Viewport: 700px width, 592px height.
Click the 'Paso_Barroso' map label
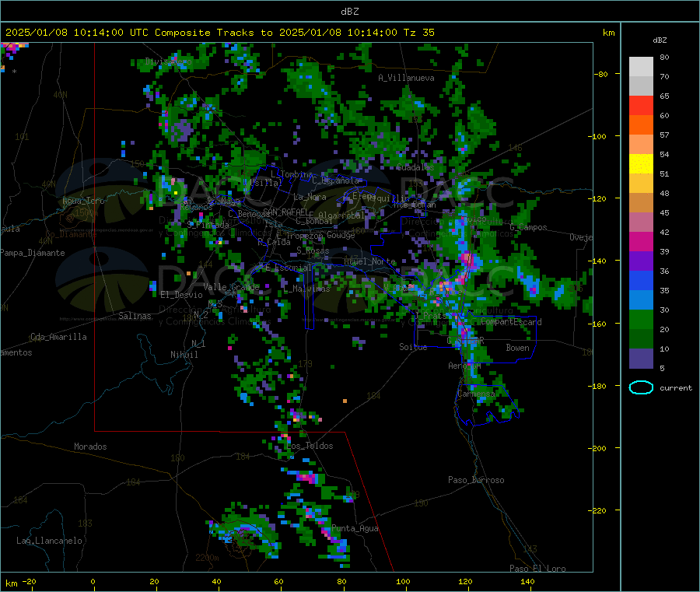tap(476, 480)
